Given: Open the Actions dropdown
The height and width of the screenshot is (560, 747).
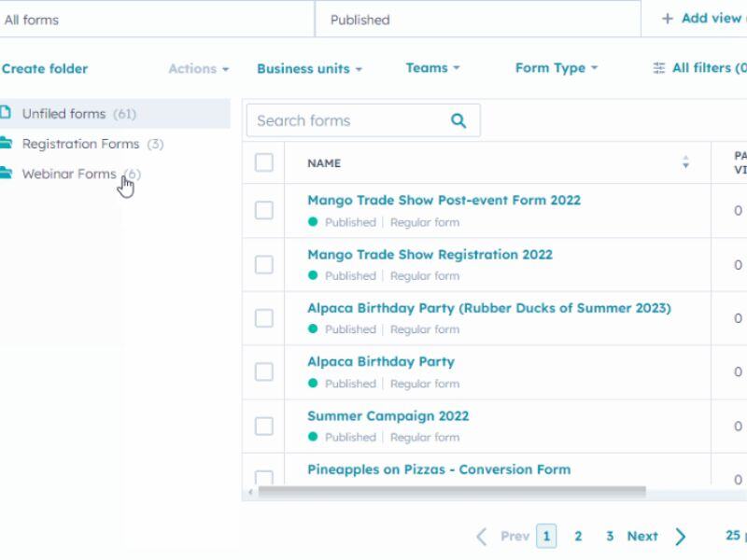Looking at the screenshot, I should pyautogui.click(x=199, y=68).
